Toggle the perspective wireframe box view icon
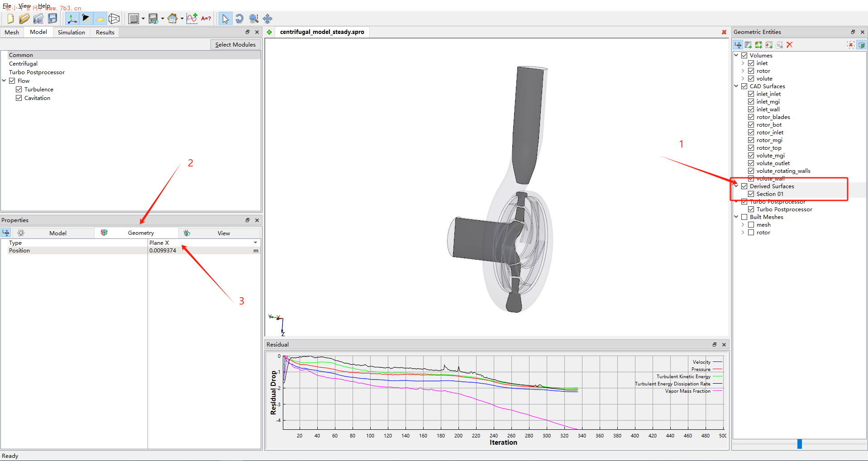 pyautogui.click(x=114, y=19)
